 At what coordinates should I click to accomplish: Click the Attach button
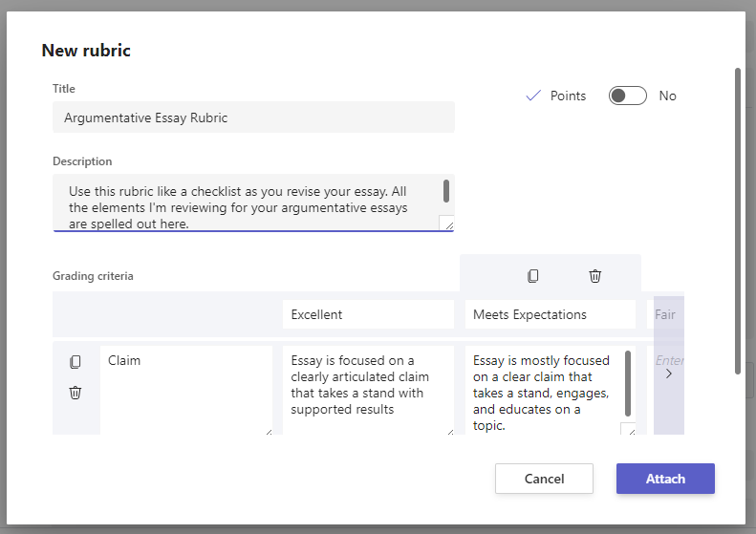coord(665,479)
